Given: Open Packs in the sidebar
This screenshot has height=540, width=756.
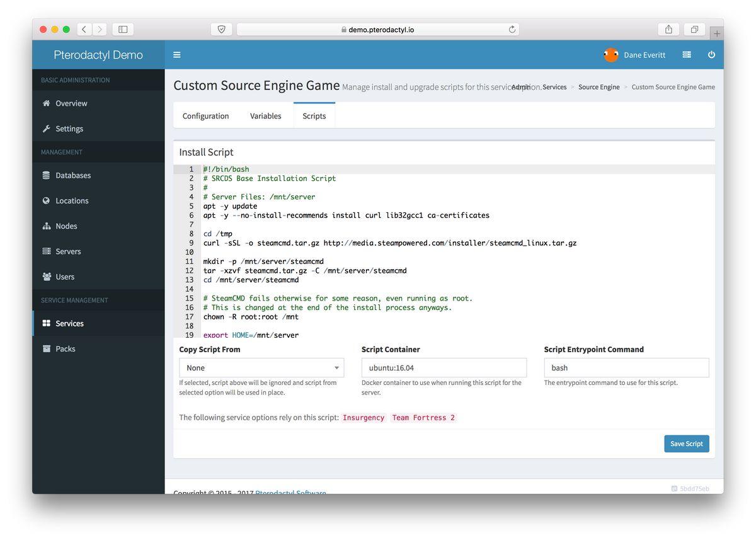Looking at the screenshot, I should [98, 348].
